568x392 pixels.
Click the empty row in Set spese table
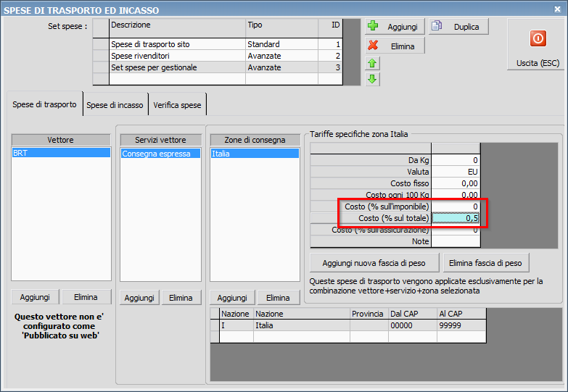tap(218, 79)
